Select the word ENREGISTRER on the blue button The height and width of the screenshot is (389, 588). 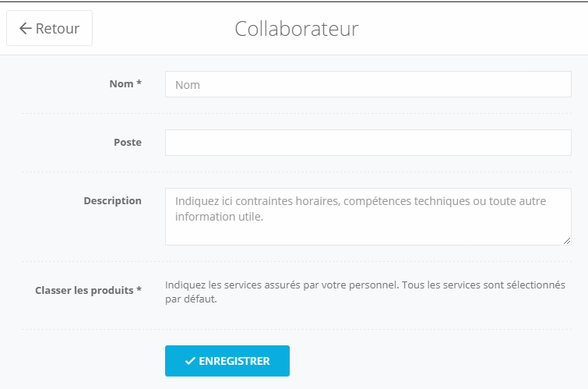click(234, 361)
